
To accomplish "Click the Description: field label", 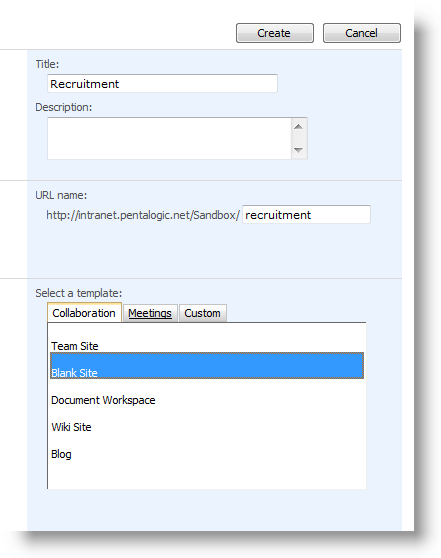I will [64, 107].
